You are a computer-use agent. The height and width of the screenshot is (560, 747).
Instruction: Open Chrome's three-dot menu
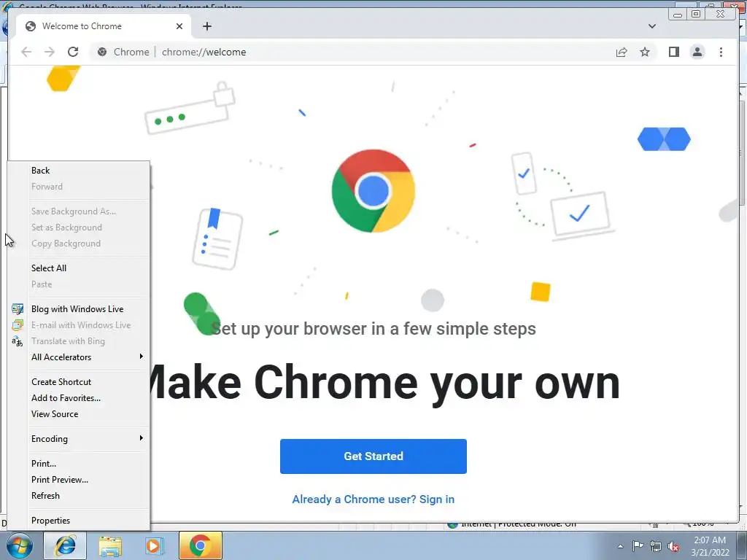pyautogui.click(x=721, y=52)
